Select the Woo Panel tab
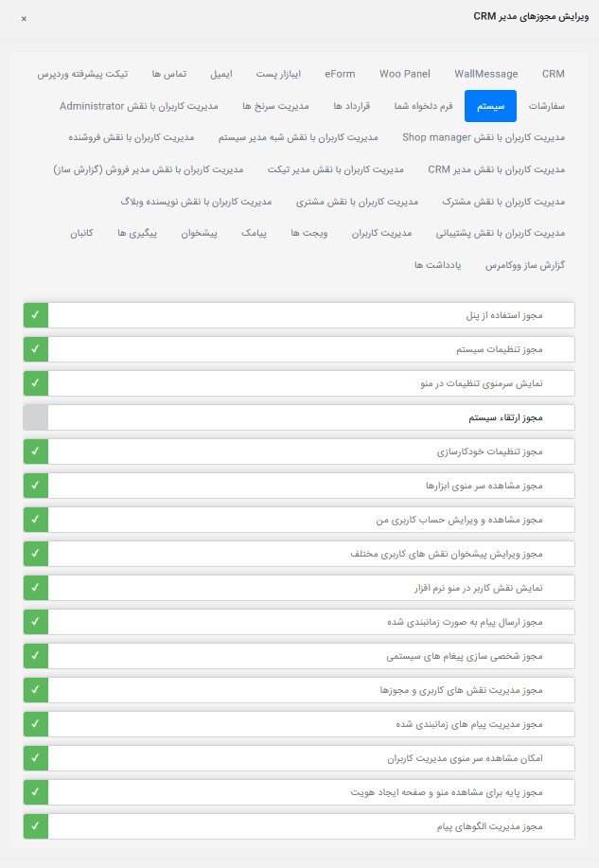This screenshot has width=599, height=868. pos(404,74)
